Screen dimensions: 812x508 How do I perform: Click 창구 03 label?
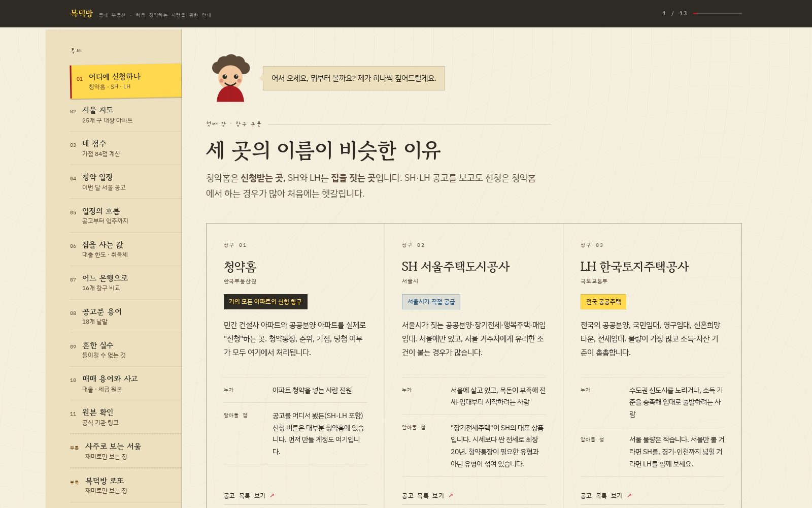pyautogui.click(x=592, y=245)
